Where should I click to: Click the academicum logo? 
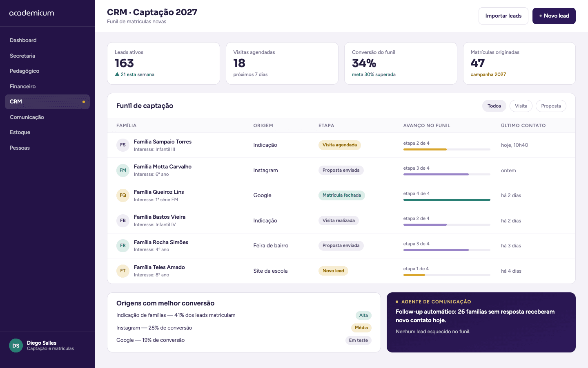tap(31, 13)
